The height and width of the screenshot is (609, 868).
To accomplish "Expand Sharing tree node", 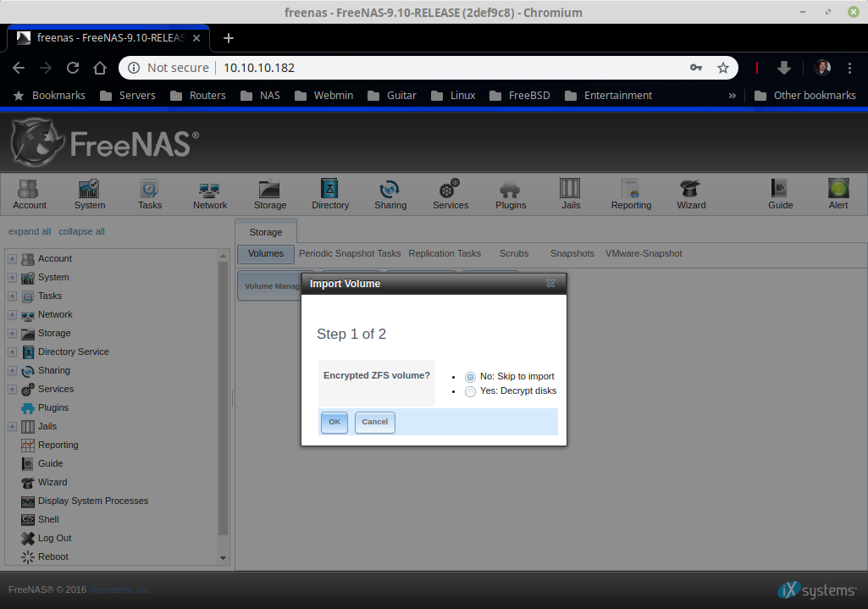I will point(12,370).
